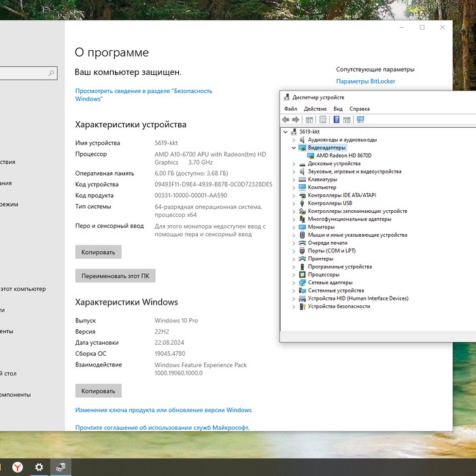Image resolution: width=476 pixels, height=476 pixels.
Task: Click the processor value AMD A10-6700 APU
Action: 210,158
